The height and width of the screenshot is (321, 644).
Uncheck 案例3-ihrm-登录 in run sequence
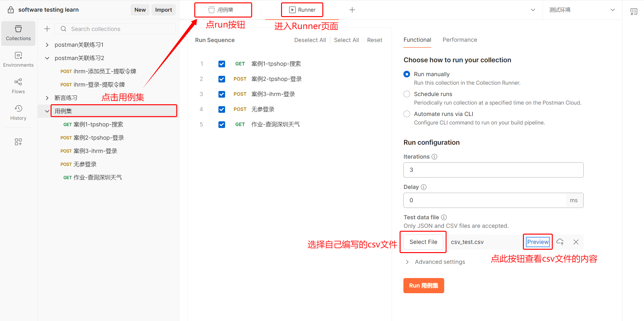(x=222, y=94)
